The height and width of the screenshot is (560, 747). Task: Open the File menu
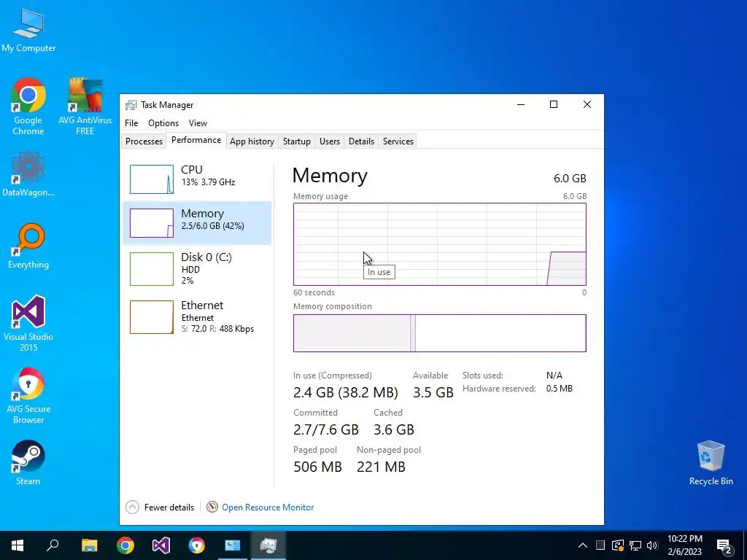[131, 122]
